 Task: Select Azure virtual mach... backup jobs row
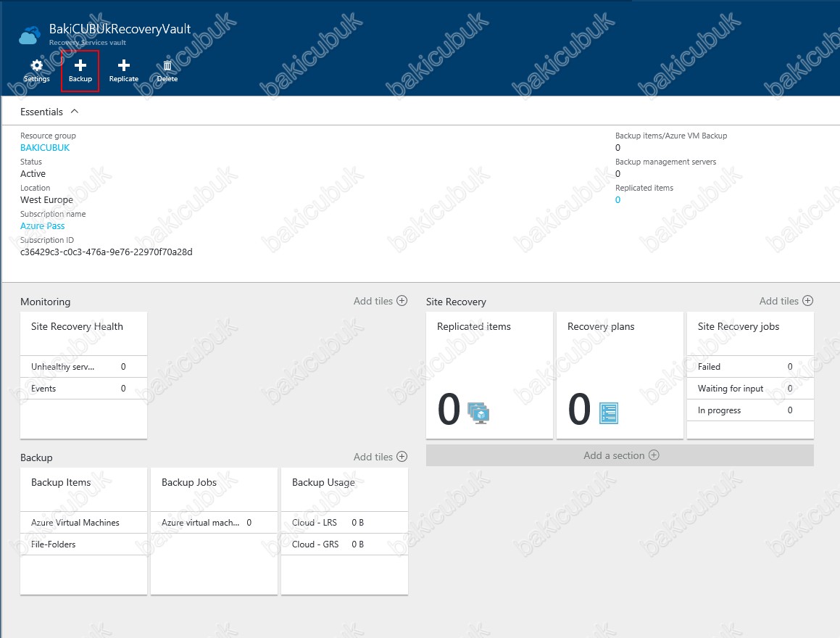click(x=215, y=523)
